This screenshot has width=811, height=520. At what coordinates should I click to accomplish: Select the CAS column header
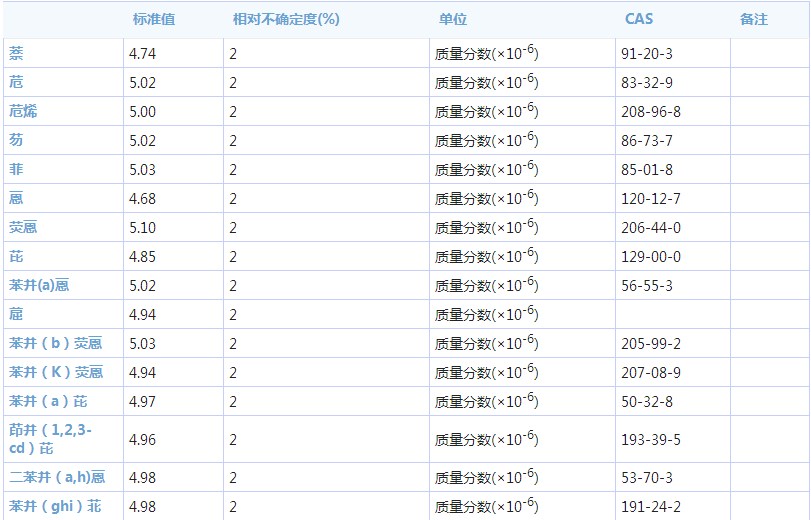[639, 19]
